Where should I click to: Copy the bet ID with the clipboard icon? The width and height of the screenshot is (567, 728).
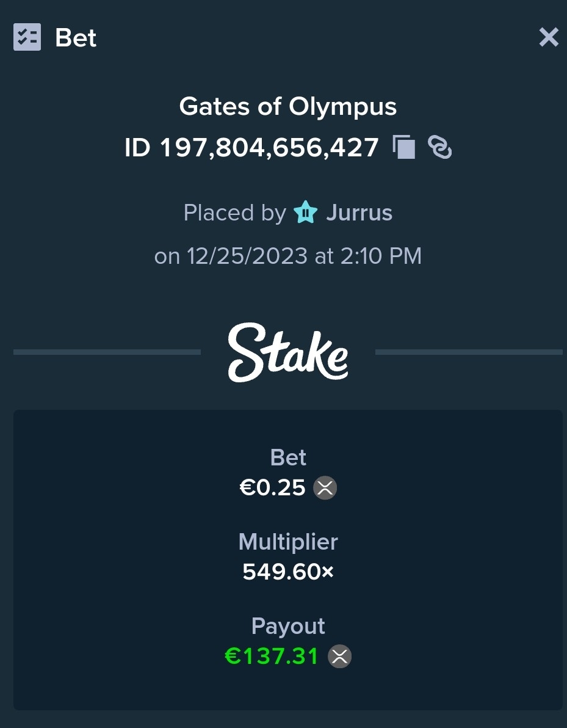pyautogui.click(x=403, y=147)
